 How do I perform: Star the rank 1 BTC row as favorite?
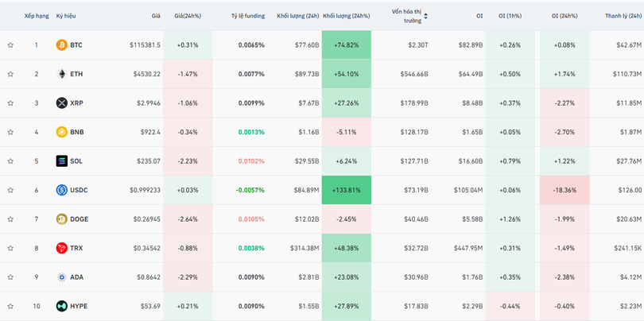pos(10,45)
